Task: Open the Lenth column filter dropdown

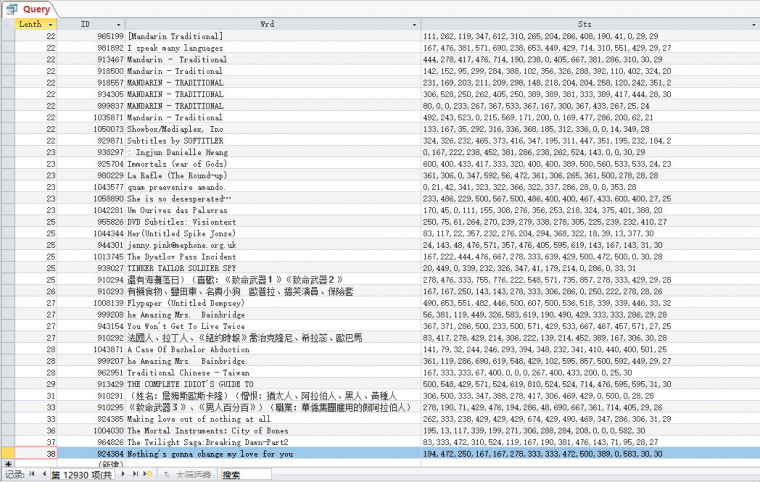Action: [50, 24]
